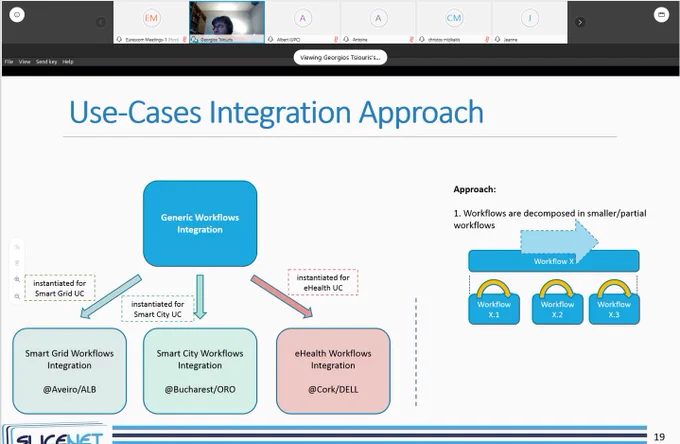The image size is (680, 444).
Task: Open the Help menu
Action: tap(68, 62)
